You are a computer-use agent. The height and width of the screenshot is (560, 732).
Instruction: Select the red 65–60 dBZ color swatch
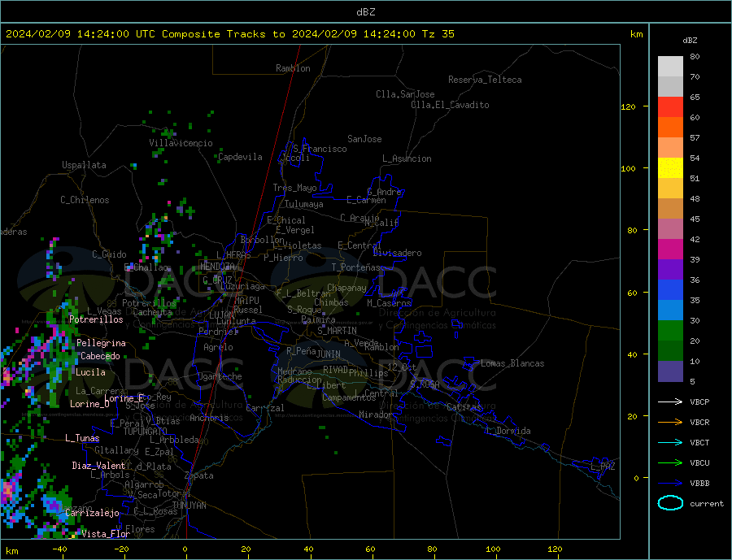point(670,106)
